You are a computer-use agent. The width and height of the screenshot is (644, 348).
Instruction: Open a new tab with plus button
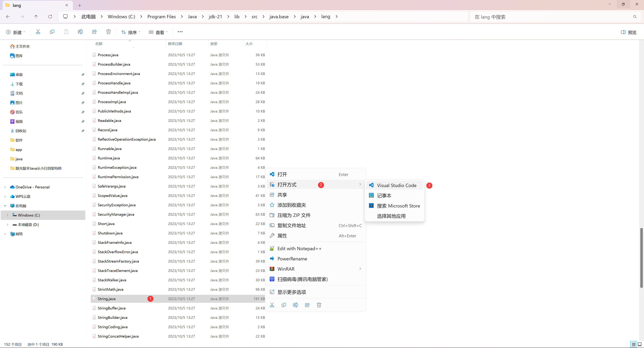pos(79,5)
